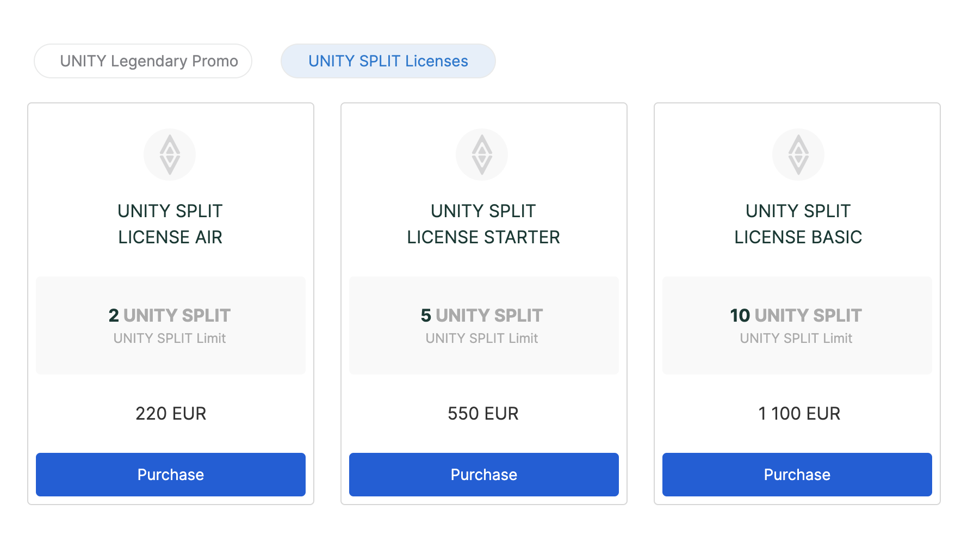Viewport: 980px width, 553px height.
Task: Purchase the 550 EUR STARTER license
Action: tap(483, 475)
